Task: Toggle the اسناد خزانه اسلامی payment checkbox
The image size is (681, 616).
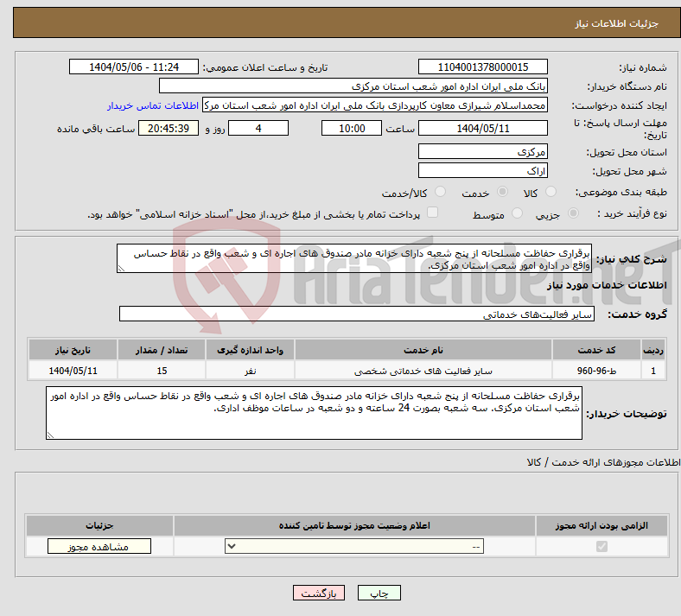Action: tap(433, 213)
